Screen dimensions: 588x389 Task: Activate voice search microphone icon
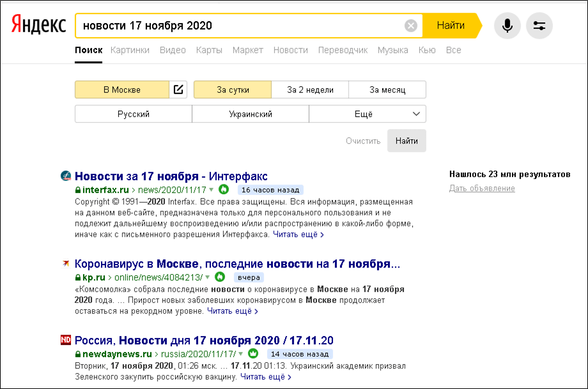pos(507,26)
